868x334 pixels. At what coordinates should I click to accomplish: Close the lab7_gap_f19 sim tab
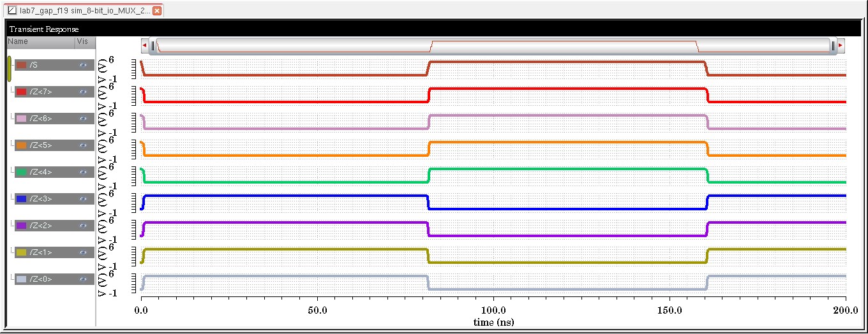tap(157, 11)
